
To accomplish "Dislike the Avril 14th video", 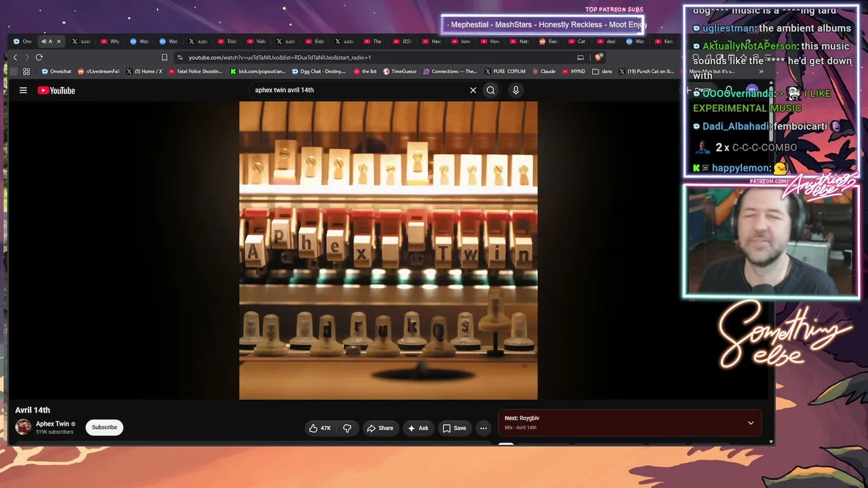I will [347, 428].
